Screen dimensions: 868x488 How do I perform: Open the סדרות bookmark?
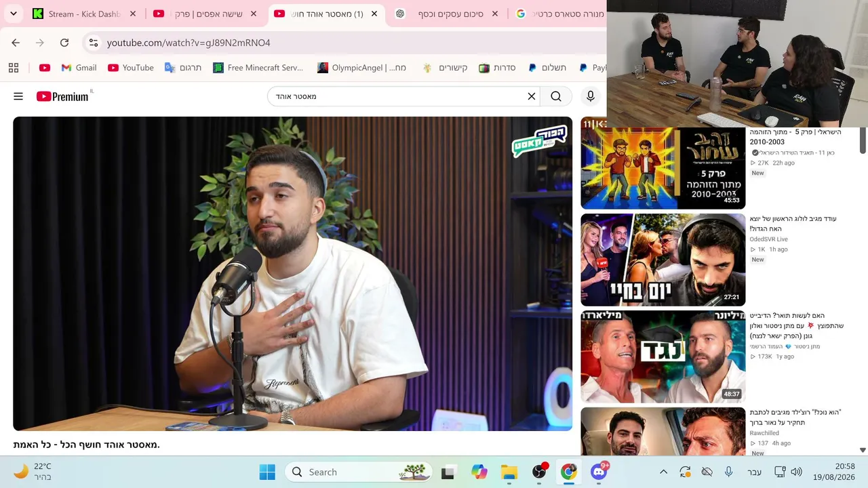tap(497, 68)
